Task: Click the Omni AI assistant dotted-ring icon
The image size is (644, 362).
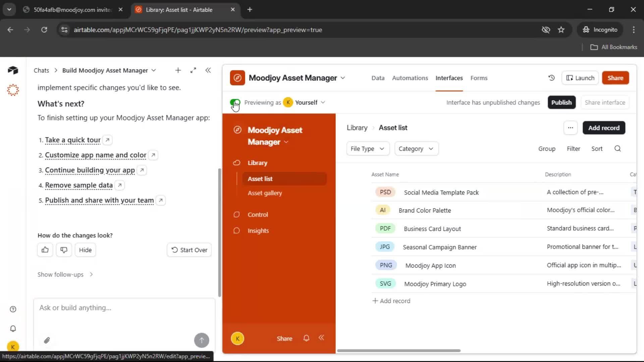Action: 13,90
